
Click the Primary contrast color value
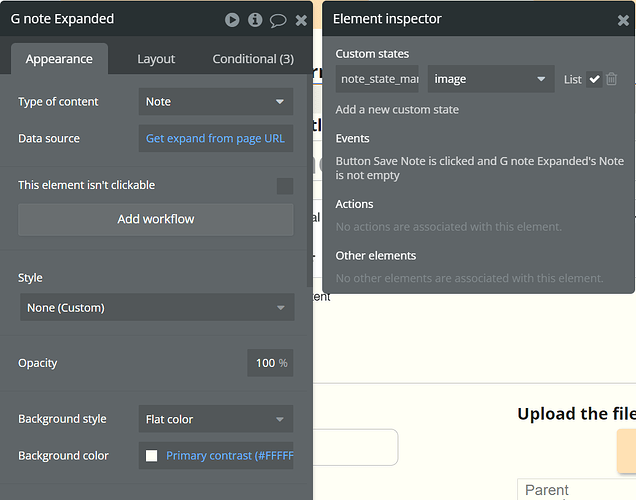point(230,455)
